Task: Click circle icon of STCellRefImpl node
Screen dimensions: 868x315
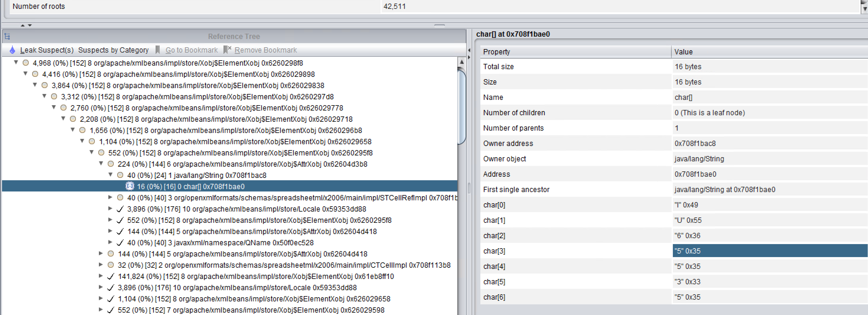Action: pyautogui.click(x=120, y=198)
